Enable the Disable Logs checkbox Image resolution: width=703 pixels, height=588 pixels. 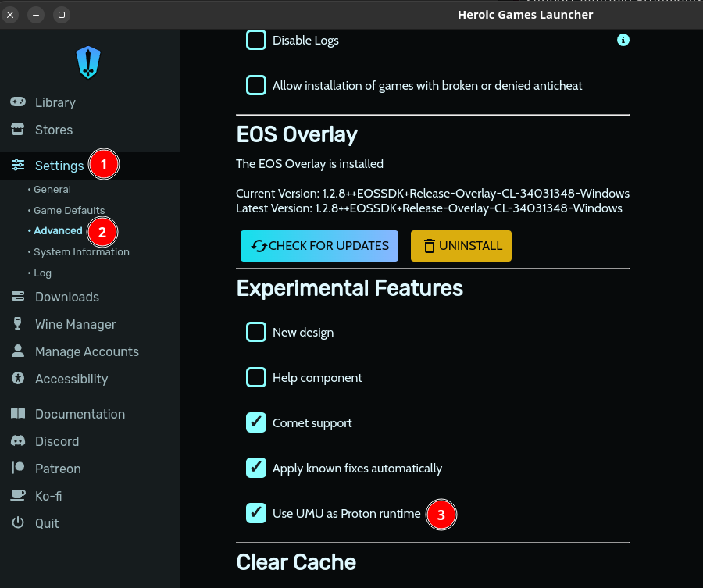tap(256, 40)
